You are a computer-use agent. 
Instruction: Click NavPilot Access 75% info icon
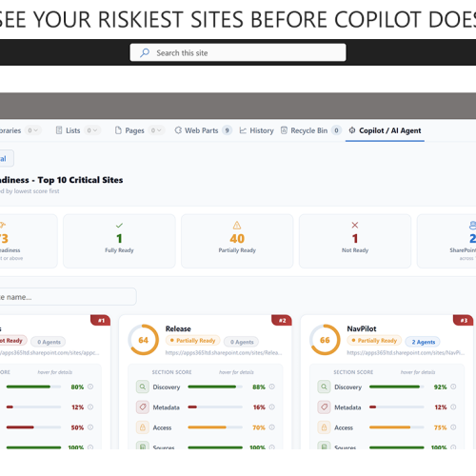pyautogui.click(x=453, y=427)
